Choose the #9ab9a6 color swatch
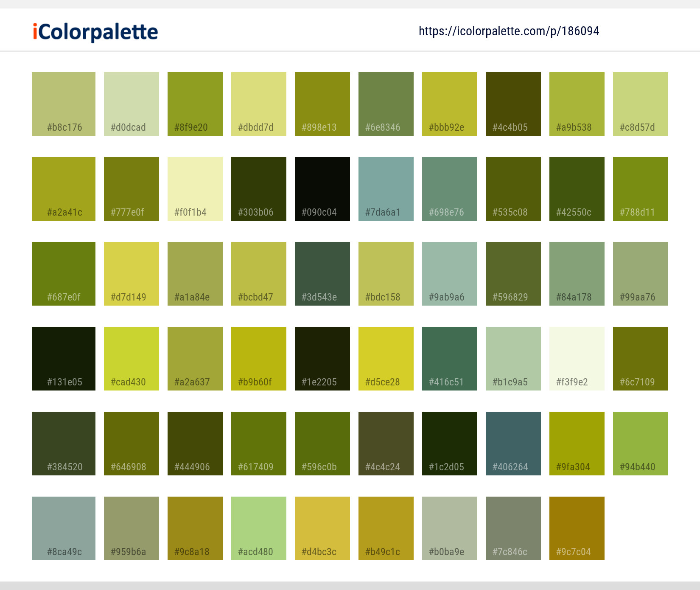This screenshot has width=700, height=590. tap(450, 274)
